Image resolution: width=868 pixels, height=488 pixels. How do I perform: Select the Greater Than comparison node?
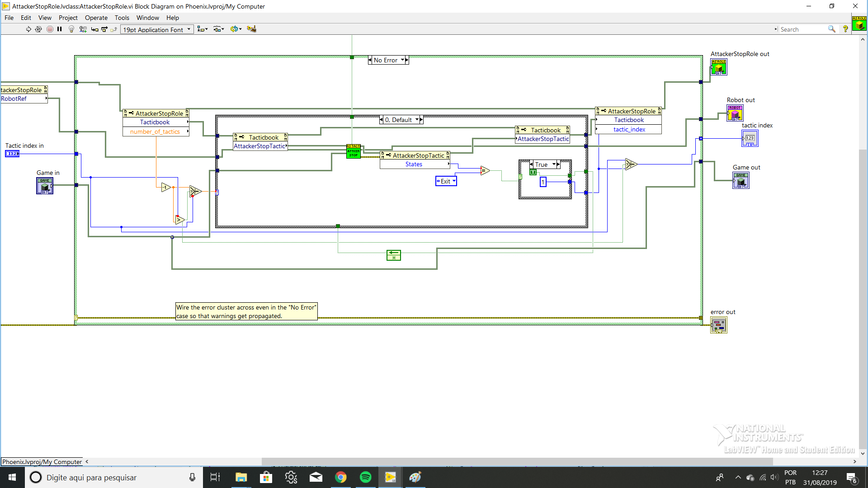(180, 220)
